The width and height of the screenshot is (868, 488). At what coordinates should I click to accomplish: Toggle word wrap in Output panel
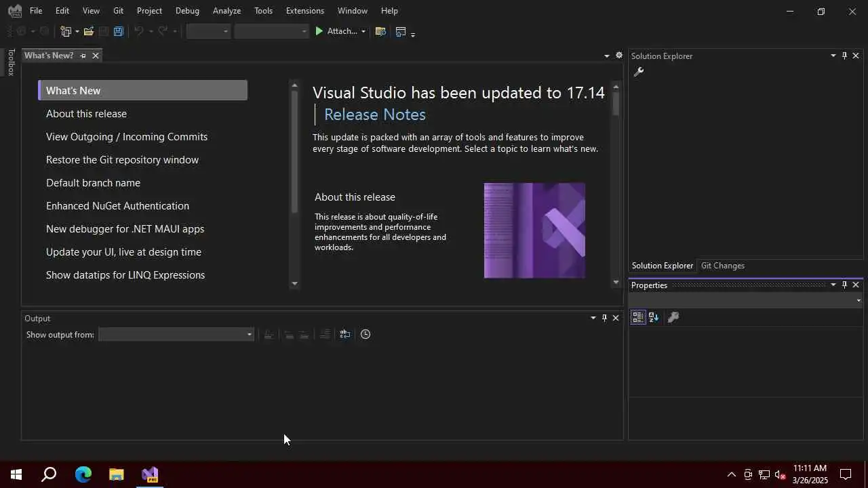[x=344, y=334]
